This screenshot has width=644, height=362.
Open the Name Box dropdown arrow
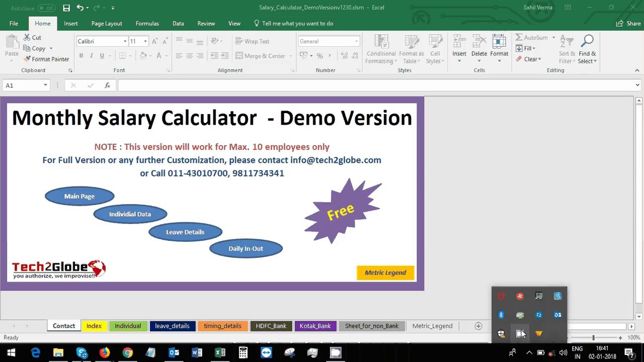pos(45,85)
